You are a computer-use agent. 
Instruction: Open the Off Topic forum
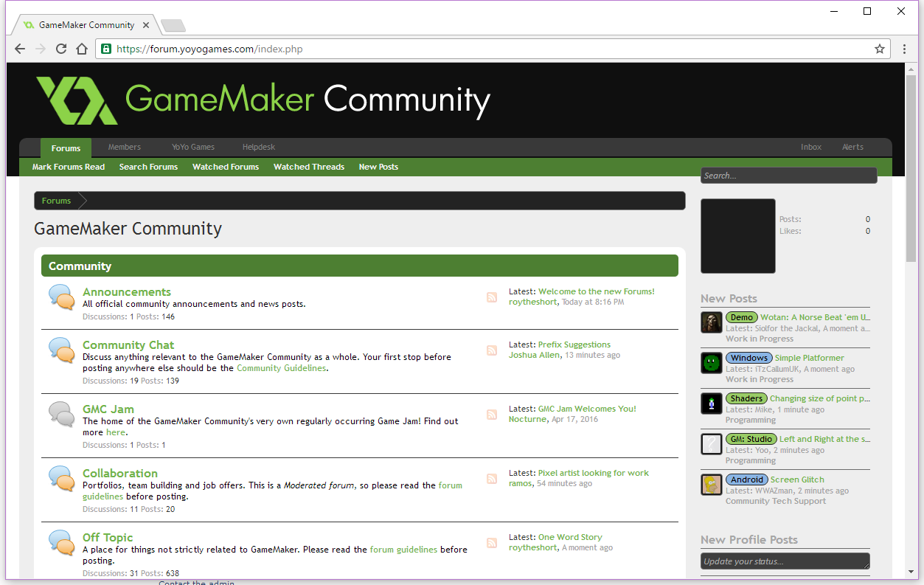(108, 538)
